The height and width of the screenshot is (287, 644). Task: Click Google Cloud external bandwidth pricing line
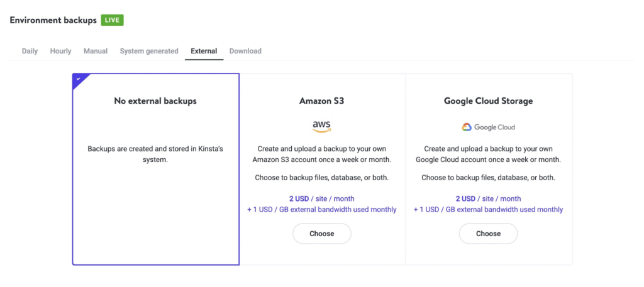coord(488,210)
